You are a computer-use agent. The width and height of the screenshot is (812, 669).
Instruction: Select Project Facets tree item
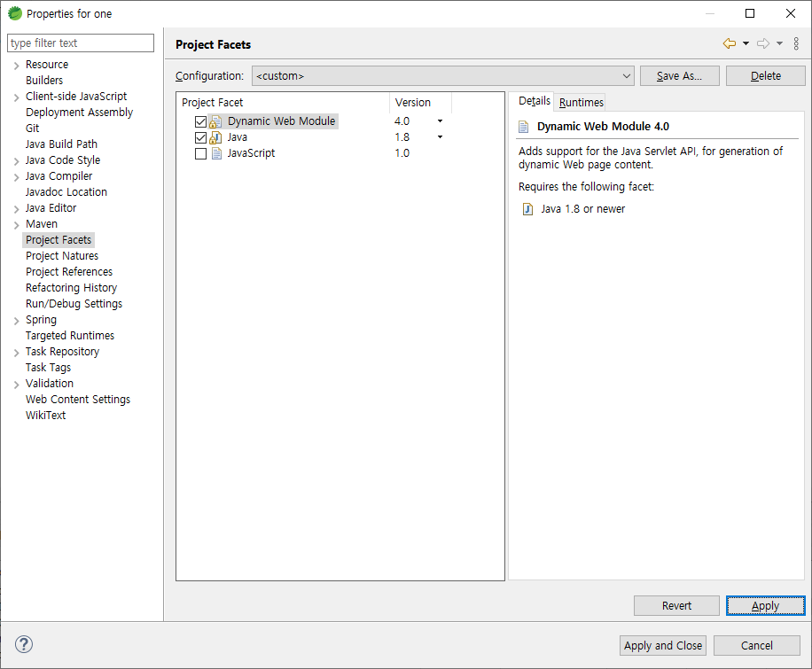tap(59, 240)
